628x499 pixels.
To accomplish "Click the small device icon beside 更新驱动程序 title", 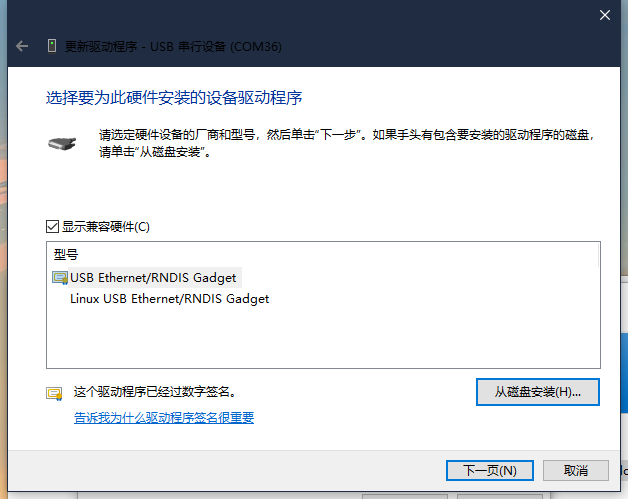I will pos(52,46).
